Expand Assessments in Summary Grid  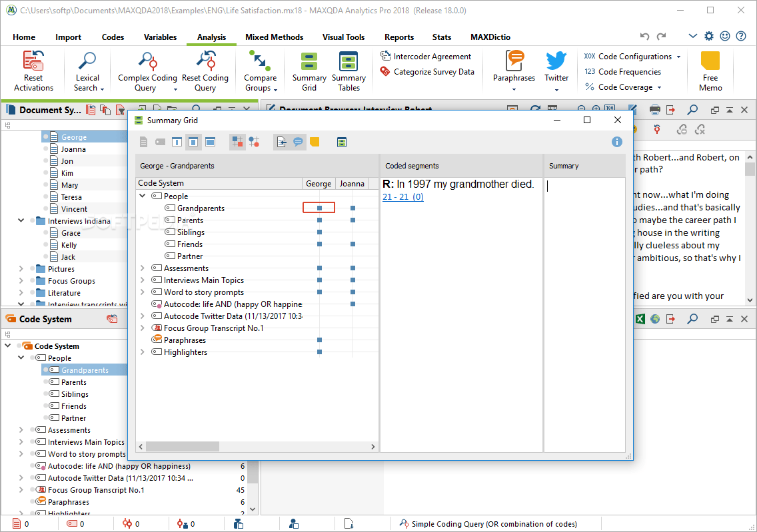point(143,268)
